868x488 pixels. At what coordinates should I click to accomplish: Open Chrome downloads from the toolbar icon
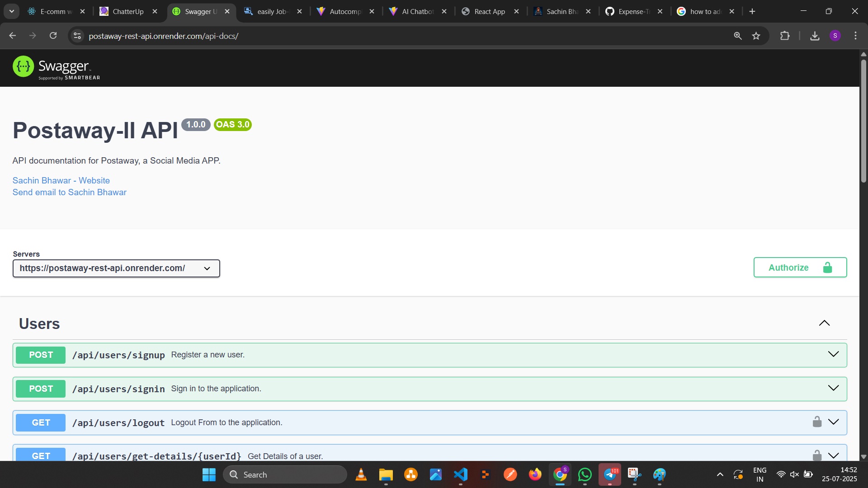tap(814, 36)
